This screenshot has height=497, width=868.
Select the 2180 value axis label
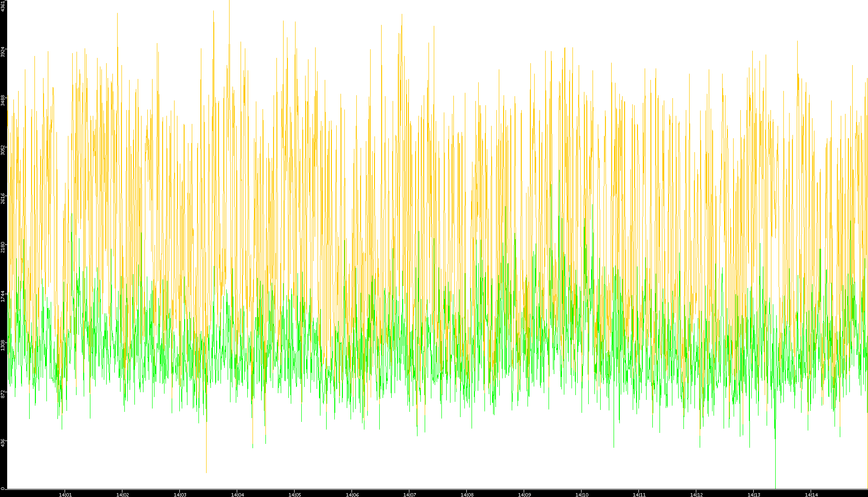[x=3, y=247]
